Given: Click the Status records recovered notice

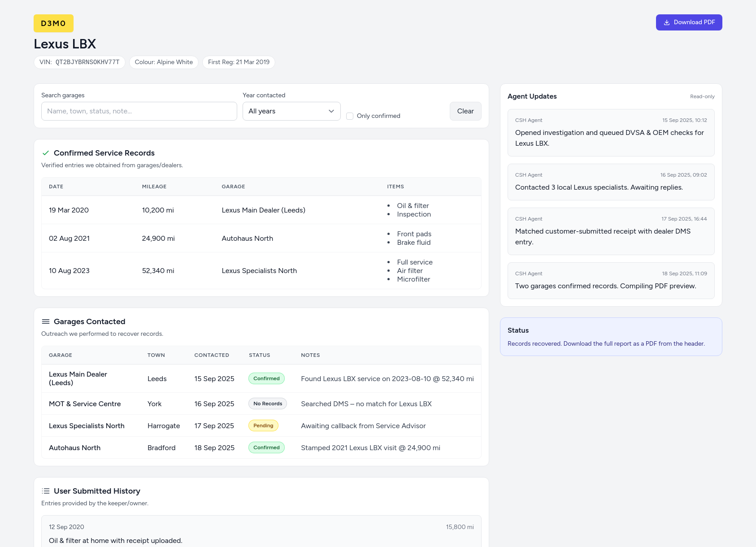Looking at the screenshot, I should (611, 337).
